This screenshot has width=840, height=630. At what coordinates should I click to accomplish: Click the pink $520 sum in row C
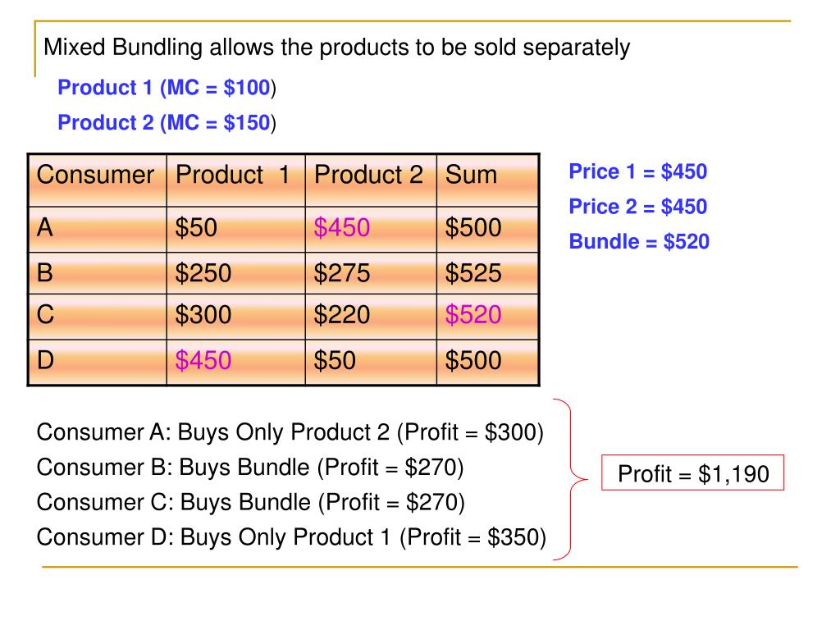click(x=473, y=314)
